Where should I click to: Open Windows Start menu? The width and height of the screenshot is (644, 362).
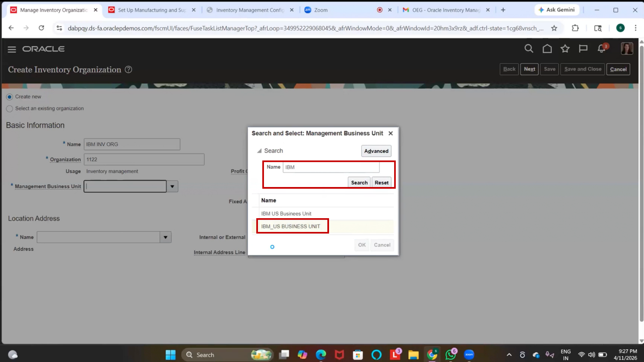pyautogui.click(x=170, y=355)
